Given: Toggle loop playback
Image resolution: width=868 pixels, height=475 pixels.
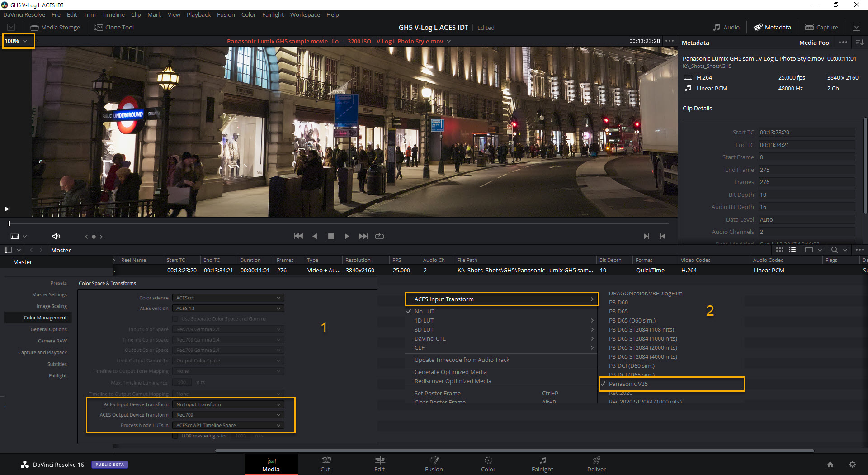Looking at the screenshot, I should pos(380,236).
